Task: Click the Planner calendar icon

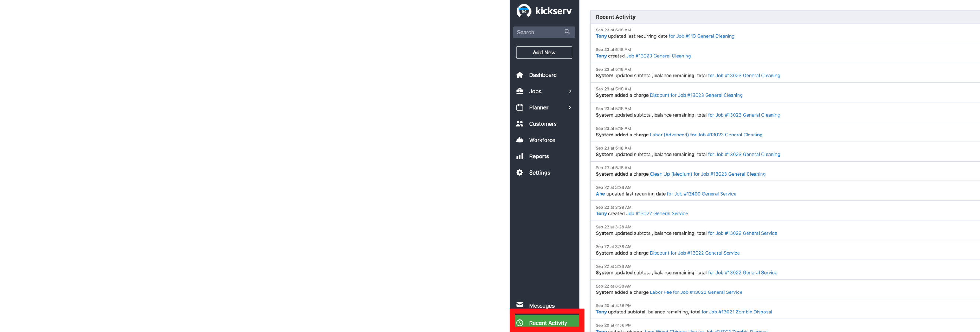Action: pos(520,107)
